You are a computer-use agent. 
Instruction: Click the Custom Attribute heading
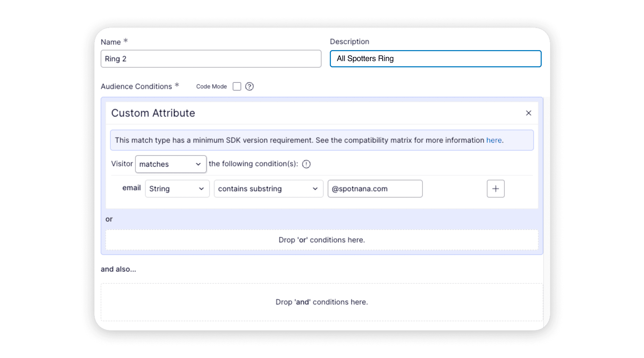[x=153, y=113]
